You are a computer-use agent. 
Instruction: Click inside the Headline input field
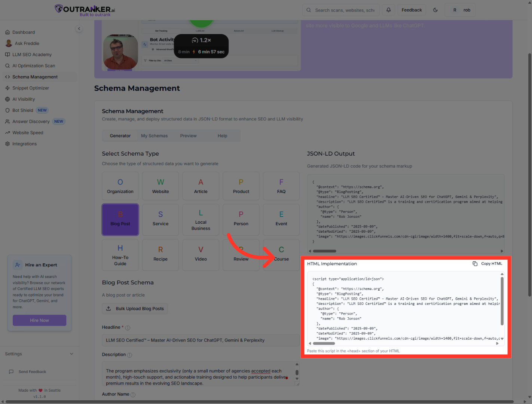[201, 340]
